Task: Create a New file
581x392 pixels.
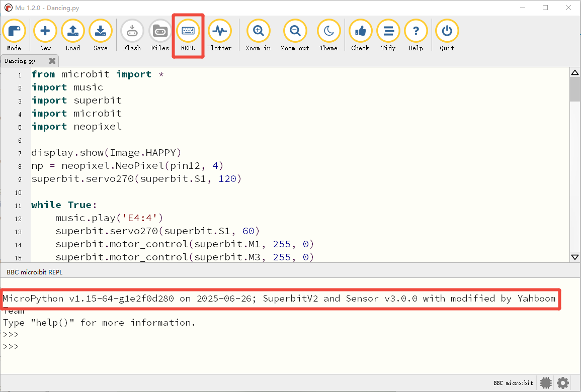Action: 45,35
